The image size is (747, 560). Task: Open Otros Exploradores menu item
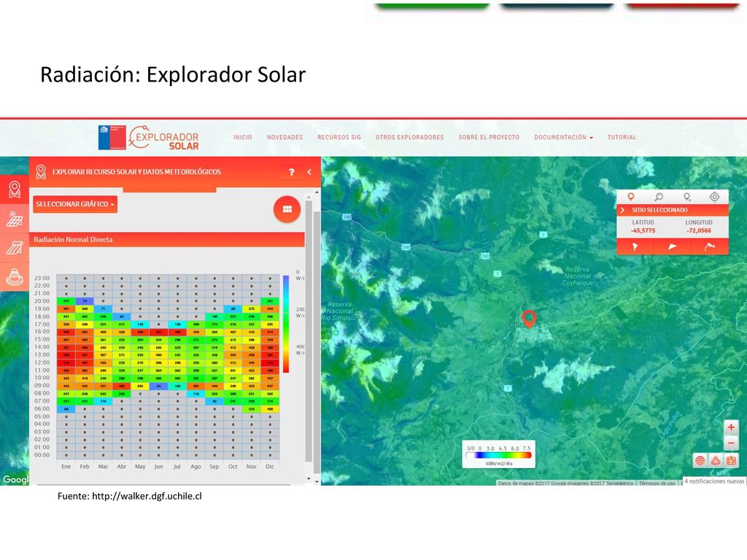click(410, 137)
